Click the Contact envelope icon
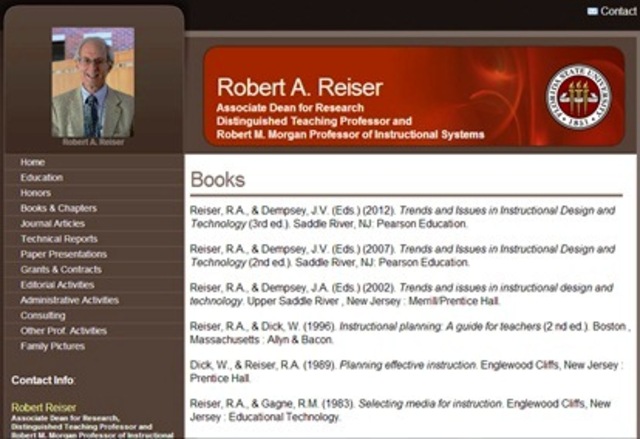 pyautogui.click(x=593, y=11)
